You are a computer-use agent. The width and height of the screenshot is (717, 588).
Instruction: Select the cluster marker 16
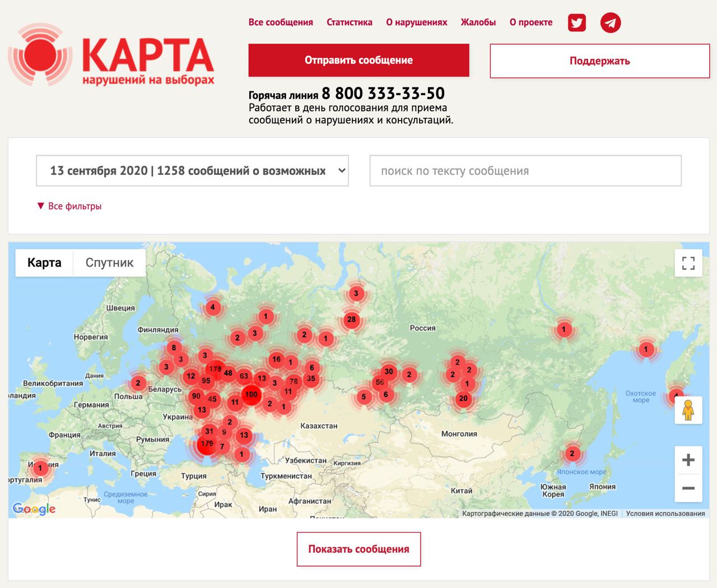276,360
